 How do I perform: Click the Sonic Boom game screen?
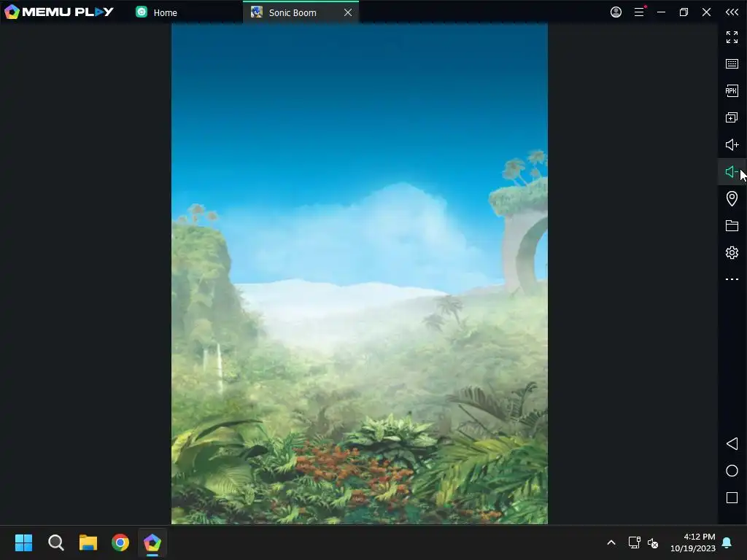(359, 274)
